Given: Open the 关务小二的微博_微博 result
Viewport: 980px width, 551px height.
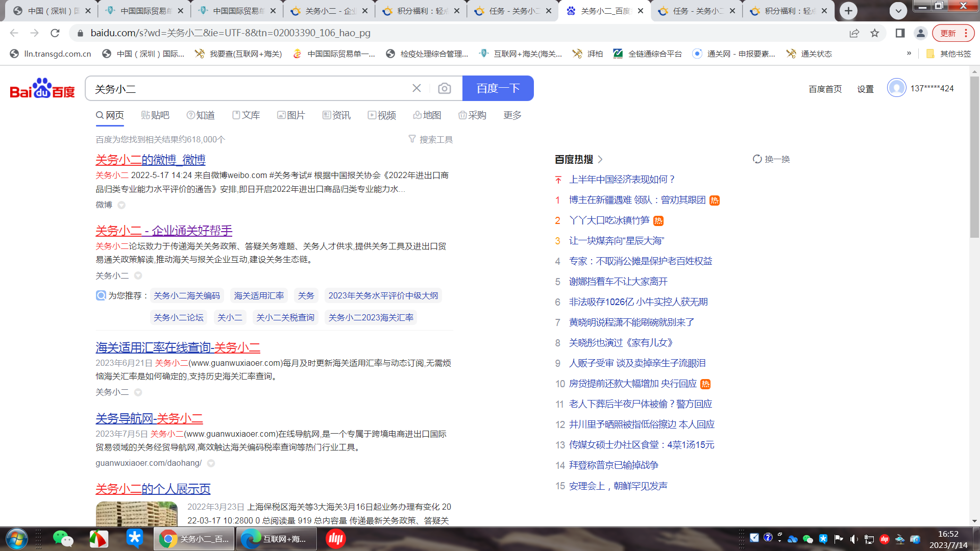Looking at the screenshot, I should [151, 160].
